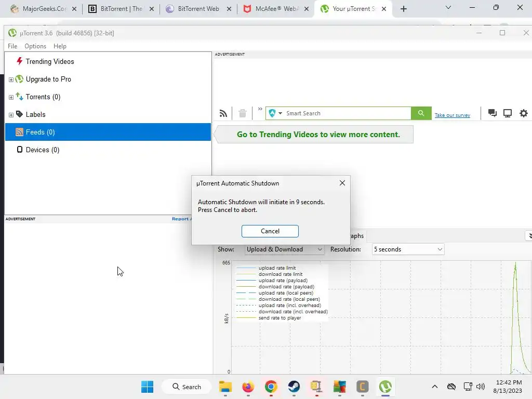Open Firefox from taskbar
Screen dimensions: 532x399
248,387
